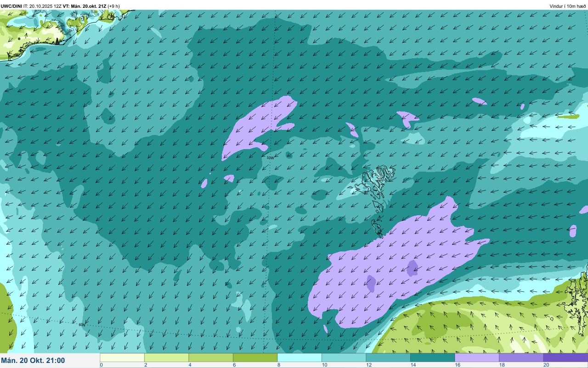Click the 8–10 m/s pale cyan legend swatch
This screenshot has height=368, width=588.
coord(300,357)
